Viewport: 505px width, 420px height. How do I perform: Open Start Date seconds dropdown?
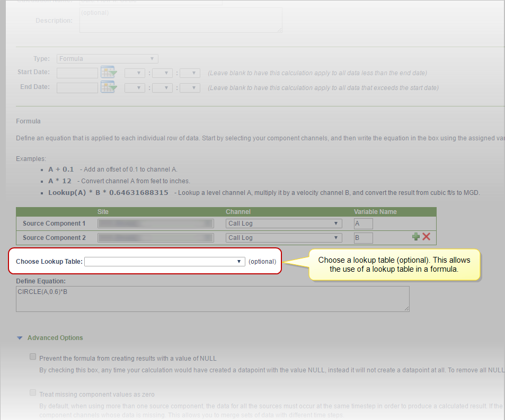click(190, 73)
